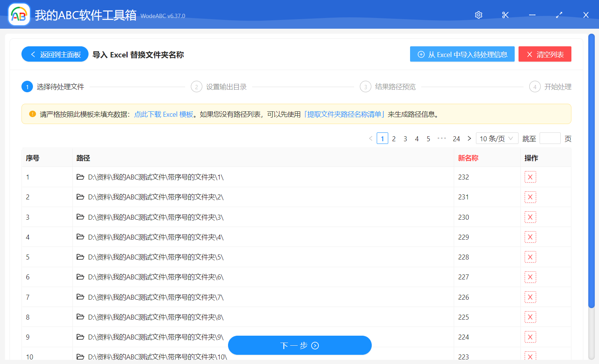Click the delete icon for row 7
The image size is (599, 364).
pyautogui.click(x=530, y=297)
